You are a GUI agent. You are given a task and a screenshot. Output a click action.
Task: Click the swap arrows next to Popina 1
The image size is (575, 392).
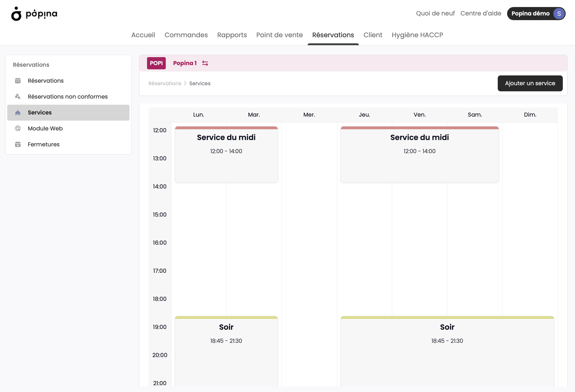click(x=205, y=63)
